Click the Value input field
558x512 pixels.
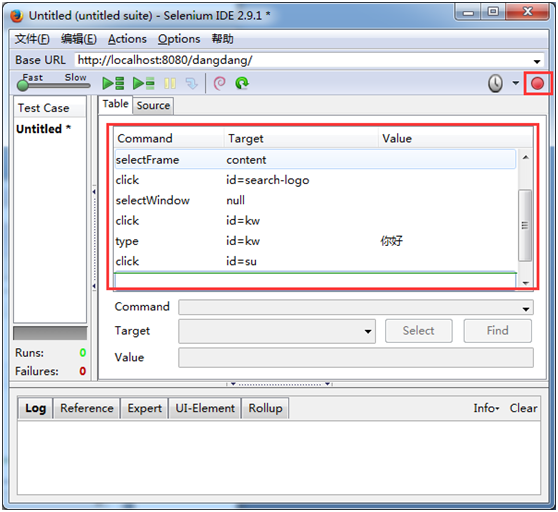coord(356,358)
